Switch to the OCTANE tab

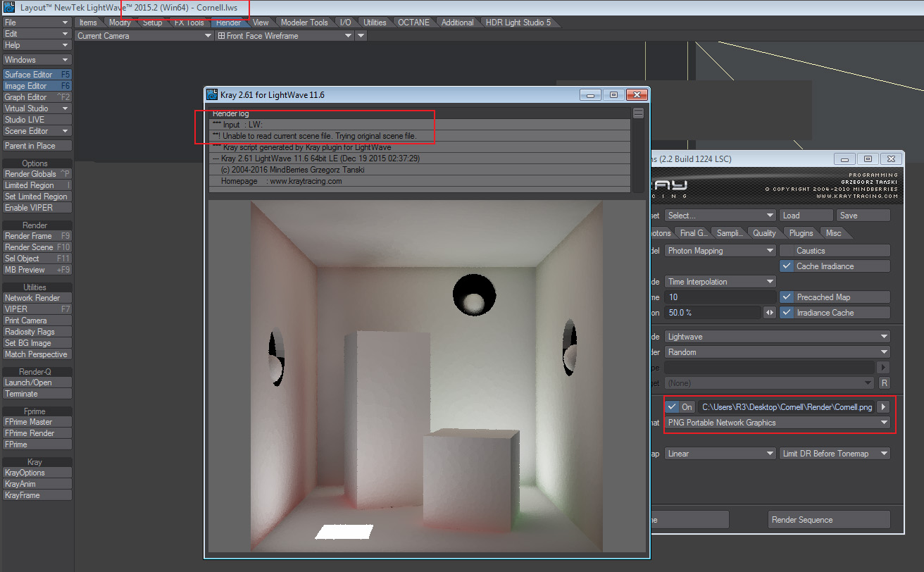click(x=413, y=23)
